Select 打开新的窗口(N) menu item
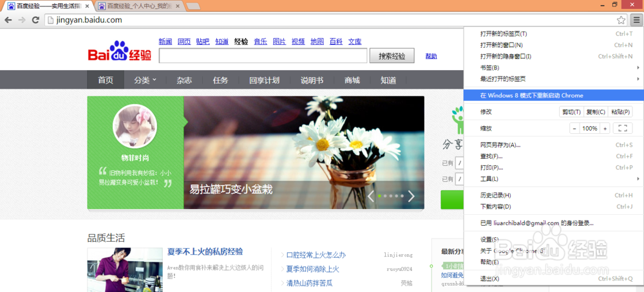644x292 pixels. coord(554,45)
